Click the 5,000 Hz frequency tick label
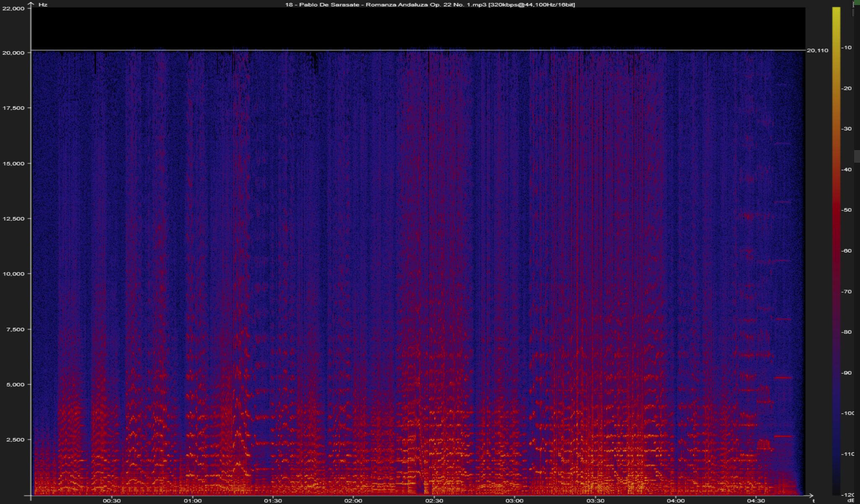 coord(15,384)
